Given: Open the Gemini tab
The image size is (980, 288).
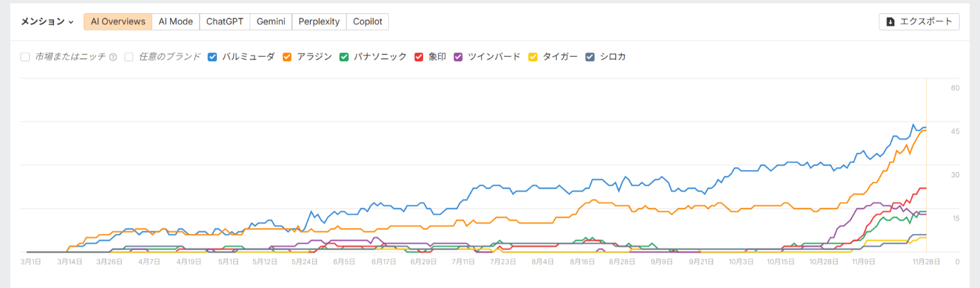Looking at the screenshot, I should (271, 22).
